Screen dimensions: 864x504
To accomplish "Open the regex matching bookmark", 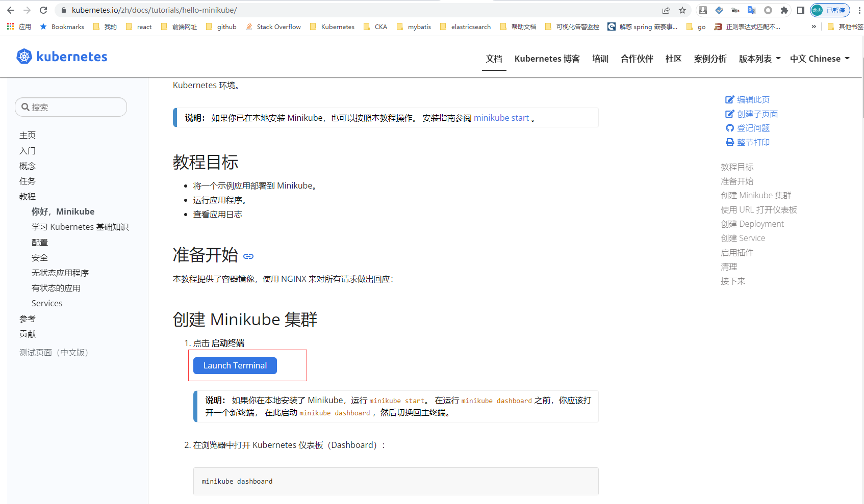I will (x=747, y=26).
